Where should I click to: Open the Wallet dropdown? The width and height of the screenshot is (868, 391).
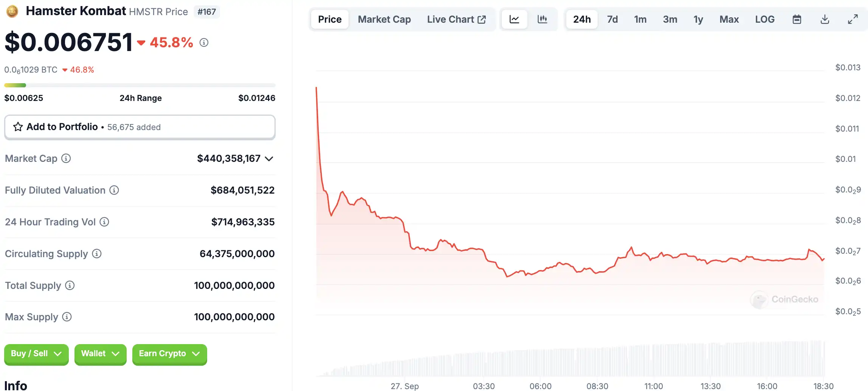tap(100, 354)
